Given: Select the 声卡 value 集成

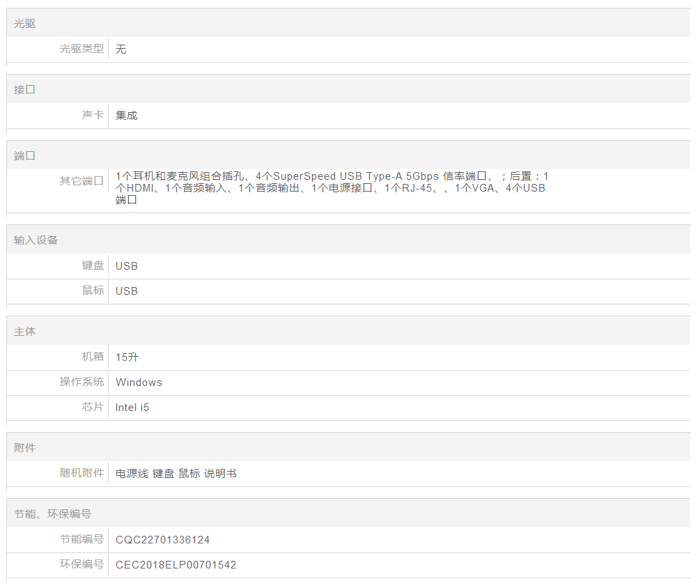Looking at the screenshot, I should click(x=127, y=116).
